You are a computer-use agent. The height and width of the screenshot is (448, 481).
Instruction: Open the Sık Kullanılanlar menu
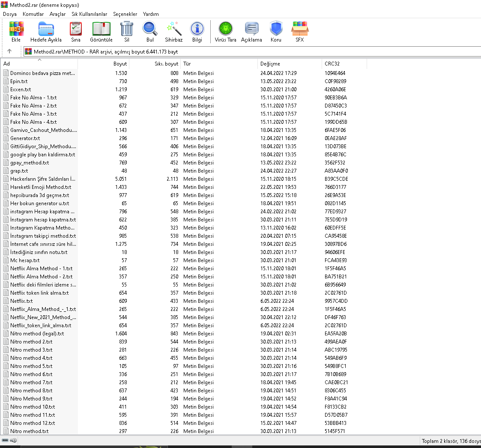[89, 14]
